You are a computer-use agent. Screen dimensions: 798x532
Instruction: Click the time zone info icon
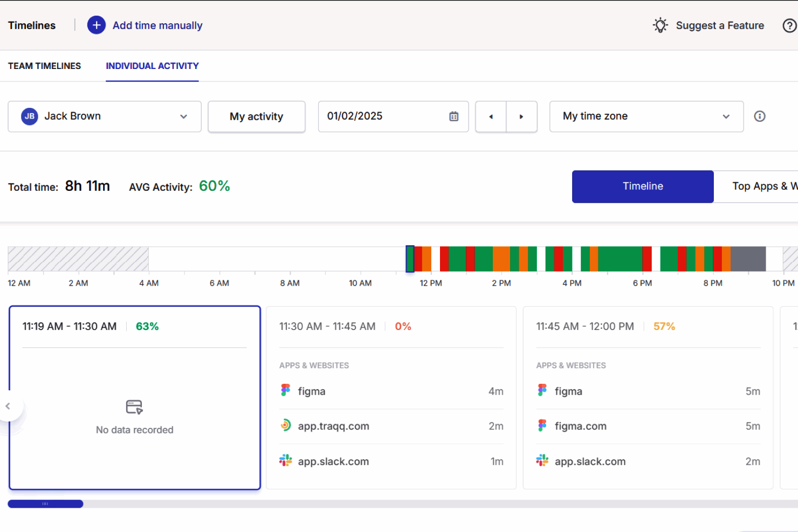pos(759,116)
